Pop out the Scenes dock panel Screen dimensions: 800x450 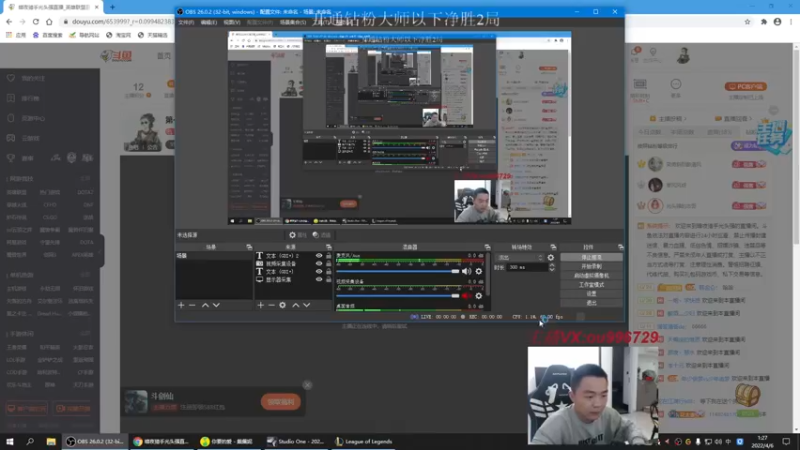[249, 247]
